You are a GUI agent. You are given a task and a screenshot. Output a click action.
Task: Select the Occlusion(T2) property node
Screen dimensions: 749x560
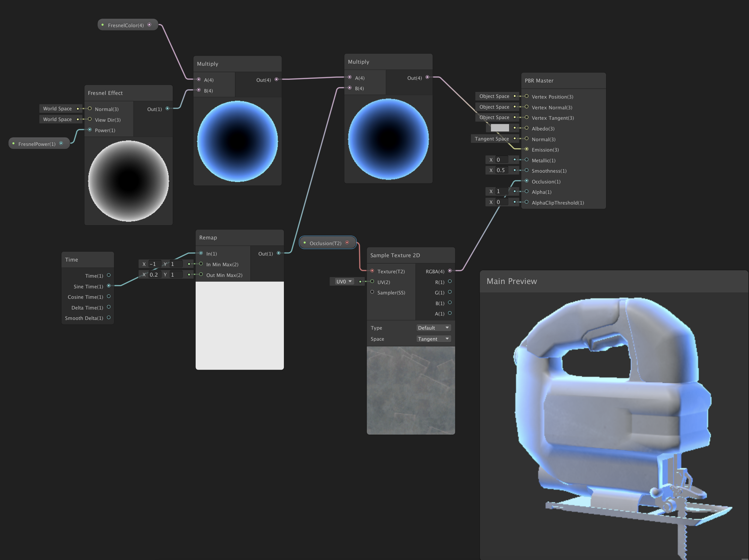coord(326,243)
